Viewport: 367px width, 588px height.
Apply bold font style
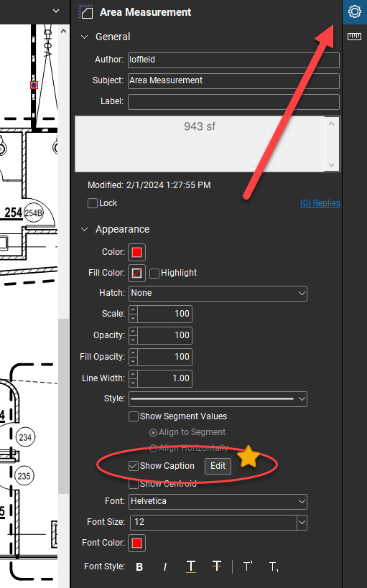click(x=139, y=566)
